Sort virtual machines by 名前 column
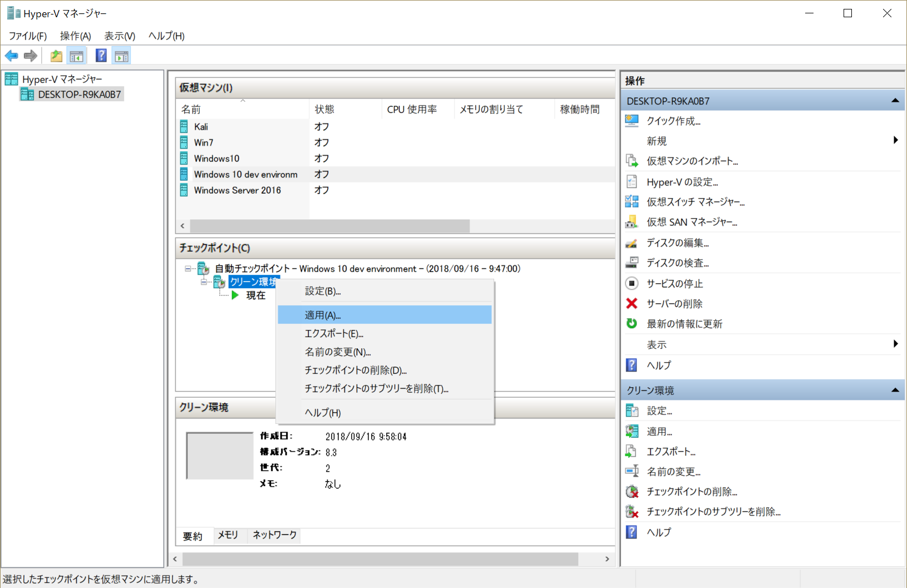 pyautogui.click(x=243, y=110)
